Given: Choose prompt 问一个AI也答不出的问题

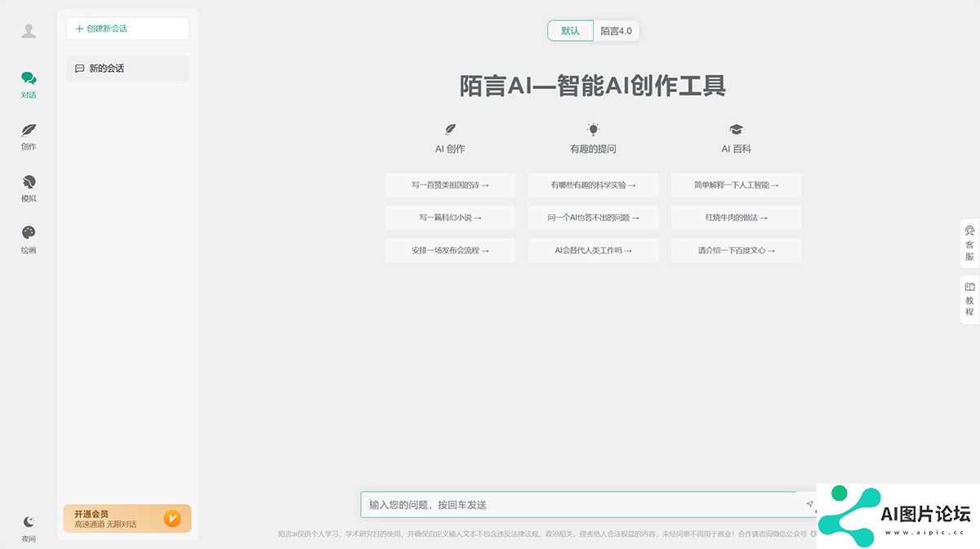Looking at the screenshot, I should point(594,218).
